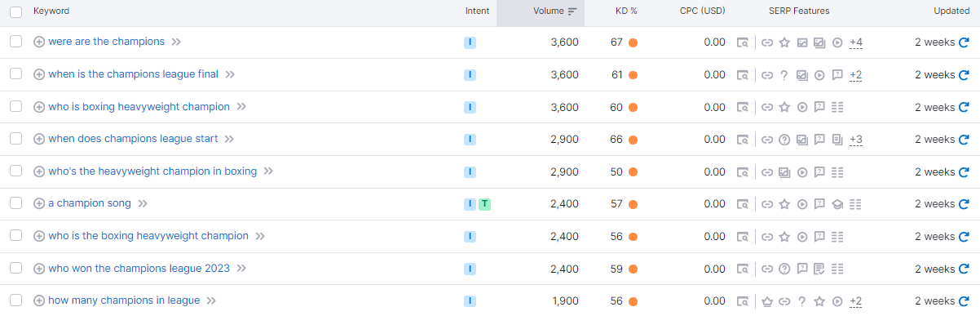980x316 pixels.
Task: Show the +4 more SERP features for 'were are the champions'
Action: (856, 42)
